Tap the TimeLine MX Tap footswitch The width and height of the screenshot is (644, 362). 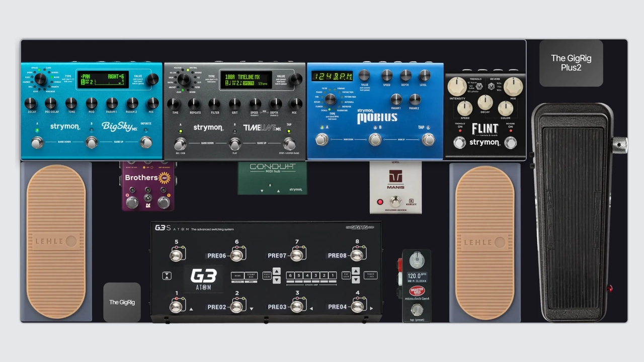(289, 144)
